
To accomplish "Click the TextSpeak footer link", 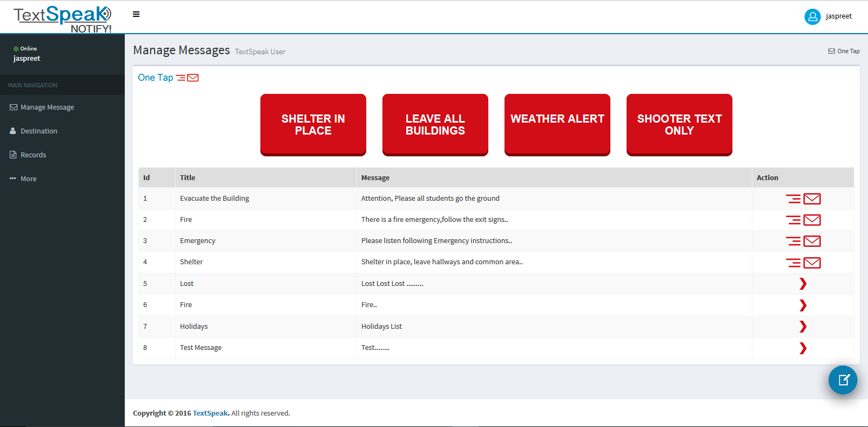I will click(x=210, y=413).
